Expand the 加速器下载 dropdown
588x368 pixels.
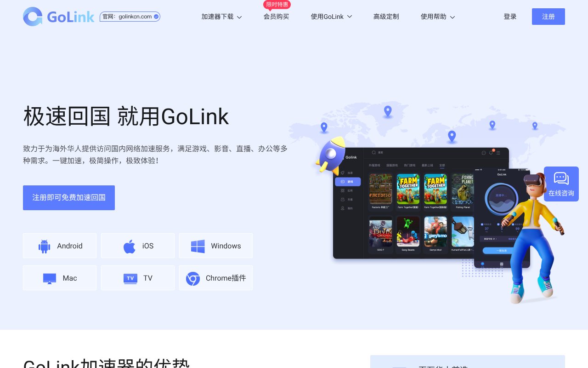click(222, 17)
